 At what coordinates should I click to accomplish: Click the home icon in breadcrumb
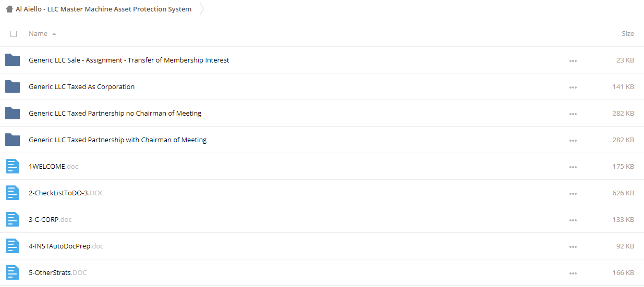pos(9,9)
